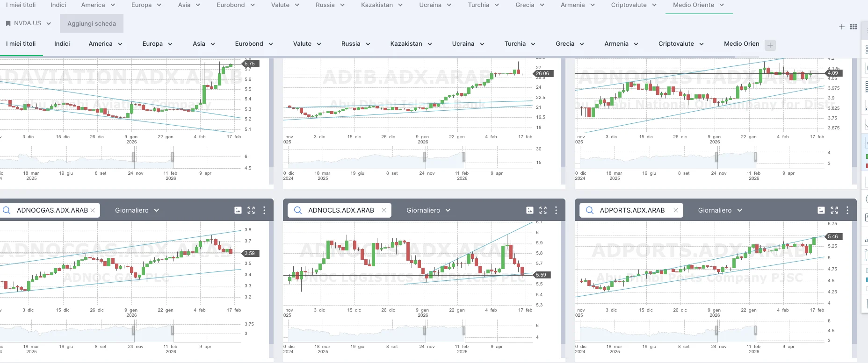Viewport: 868px width, 363px height.
Task: Expand ADNOCLS chart to fullscreen
Action: 543,210
